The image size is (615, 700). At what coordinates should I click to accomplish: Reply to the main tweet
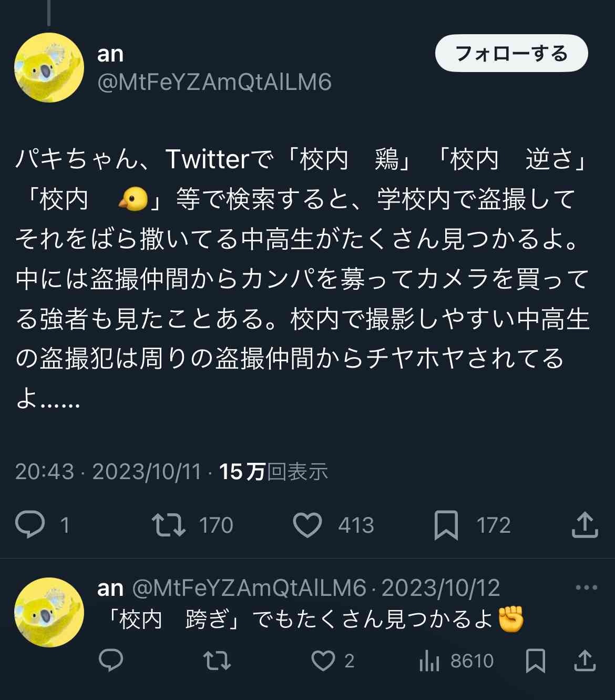[30, 525]
